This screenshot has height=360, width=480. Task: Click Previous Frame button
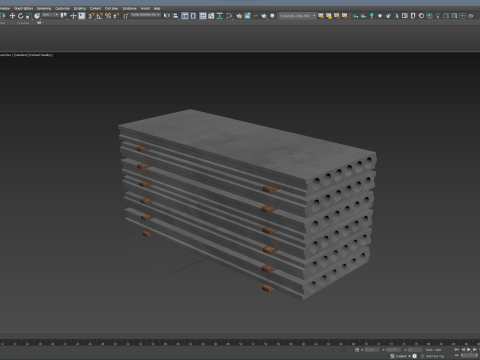pos(463,349)
